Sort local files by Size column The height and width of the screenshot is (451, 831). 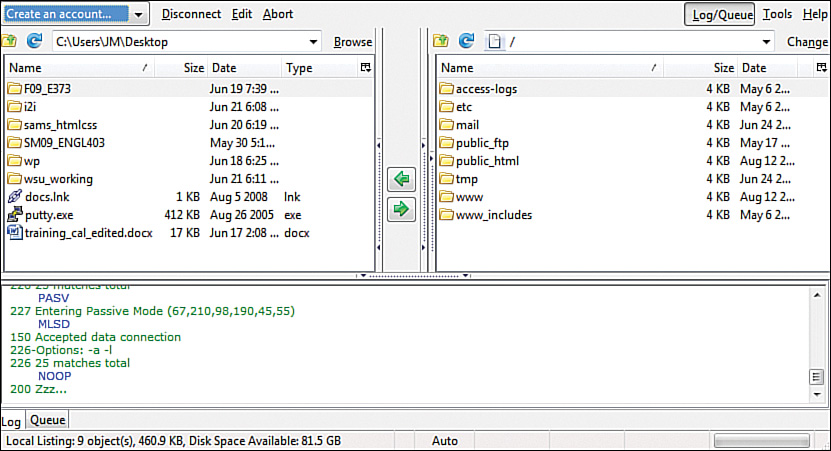tap(181, 68)
